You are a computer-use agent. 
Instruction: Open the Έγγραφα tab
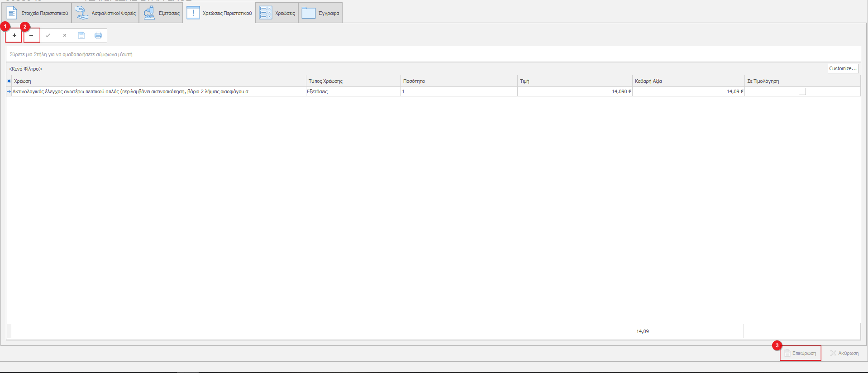point(321,13)
